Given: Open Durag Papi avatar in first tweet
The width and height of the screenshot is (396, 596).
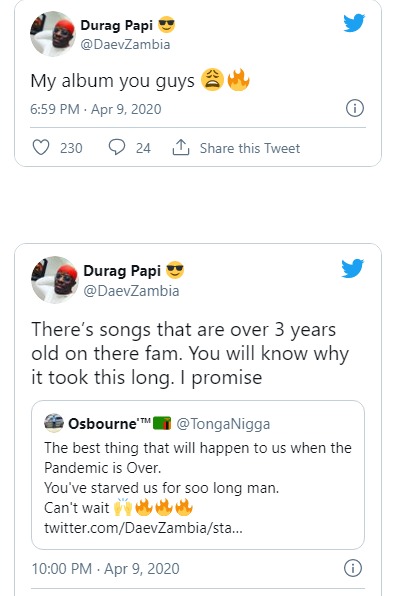Looking at the screenshot, I should pyautogui.click(x=53, y=34).
